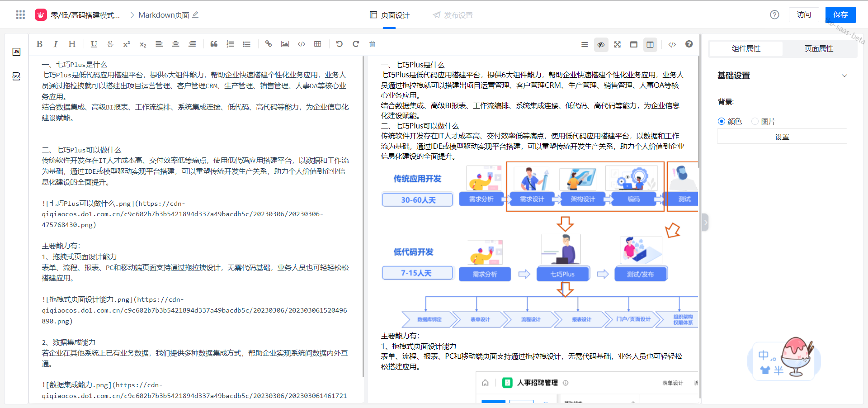Select the 图片 background radio

coord(755,121)
